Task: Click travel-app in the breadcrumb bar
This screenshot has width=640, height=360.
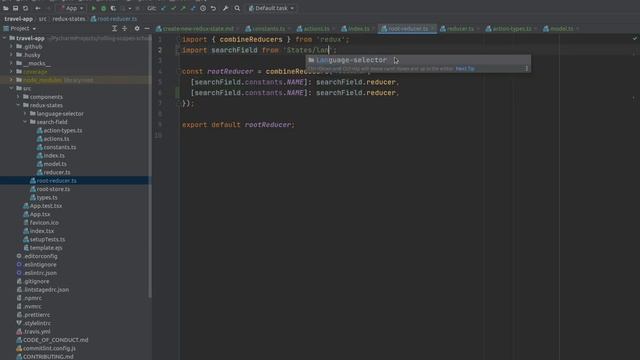Action: click(x=18, y=19)
